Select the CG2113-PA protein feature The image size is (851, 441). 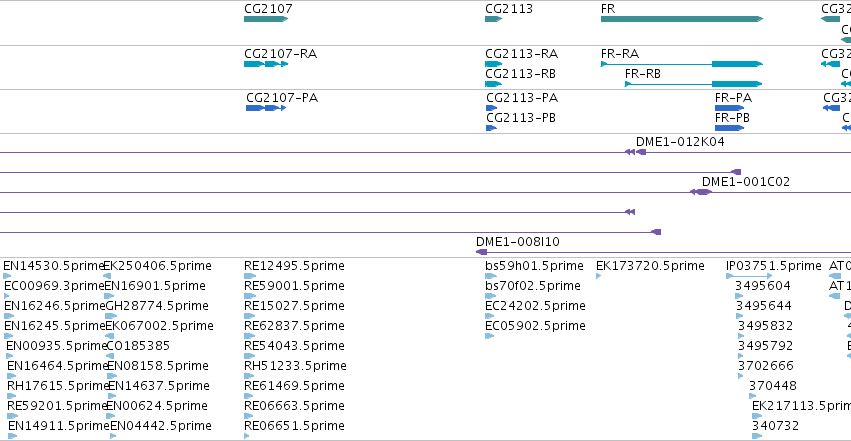tap(491, 108)
